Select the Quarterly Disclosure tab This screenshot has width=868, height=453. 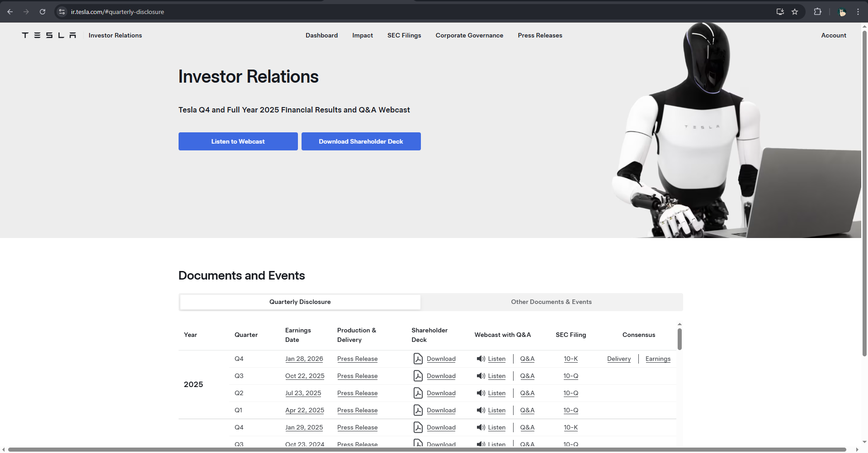tap(300, 302)
